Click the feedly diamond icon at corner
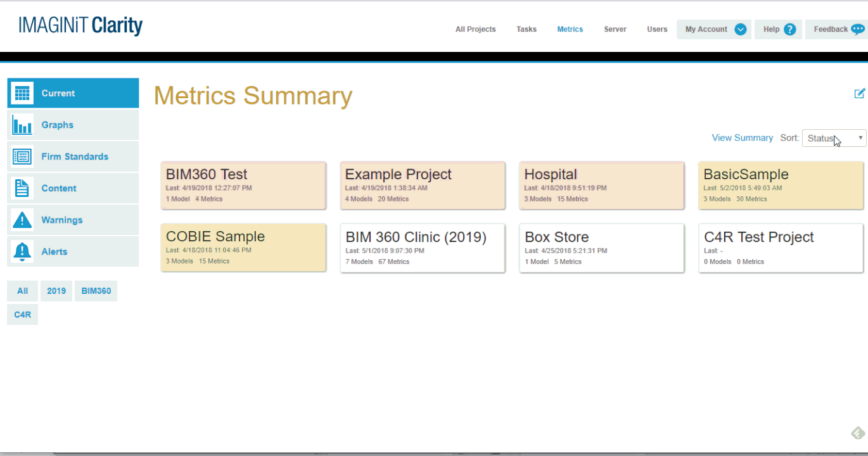 858,433
